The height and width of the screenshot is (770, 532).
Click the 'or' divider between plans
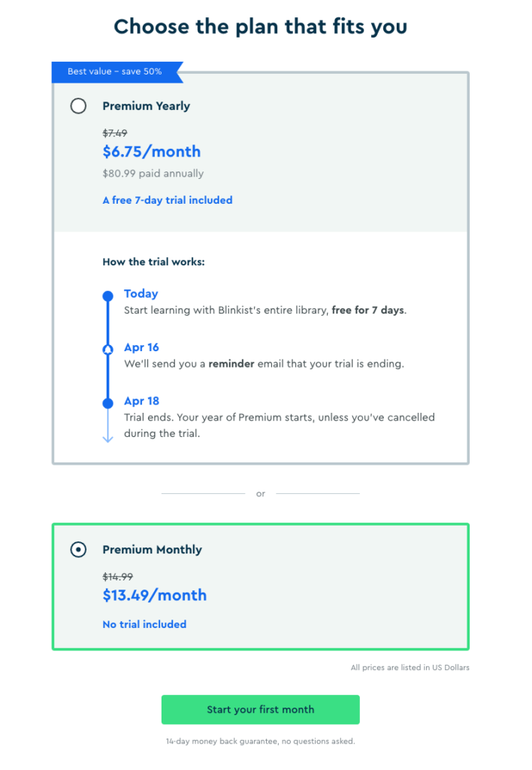click(x=260, y=493)
